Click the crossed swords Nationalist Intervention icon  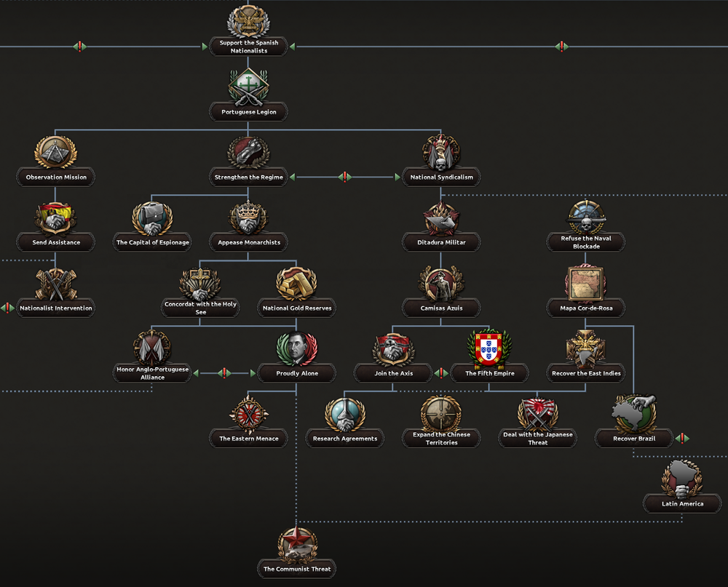click(x=56, y=284)
